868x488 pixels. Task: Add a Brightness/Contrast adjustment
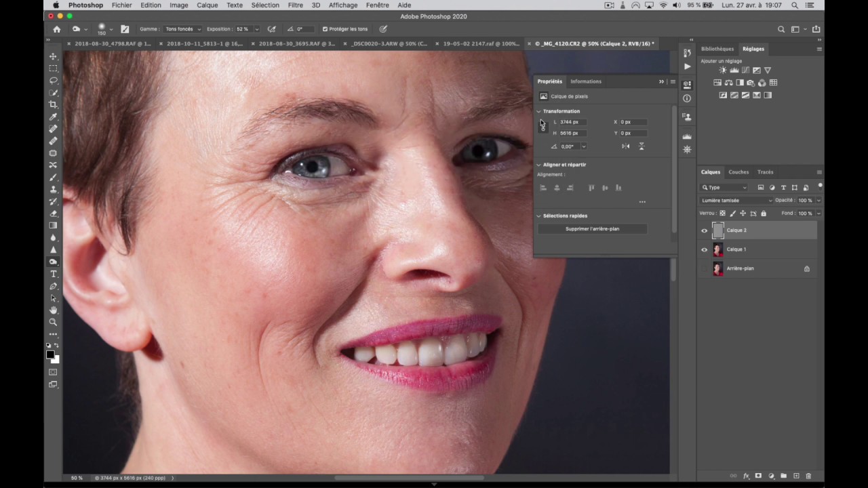(x=723, y=70)
